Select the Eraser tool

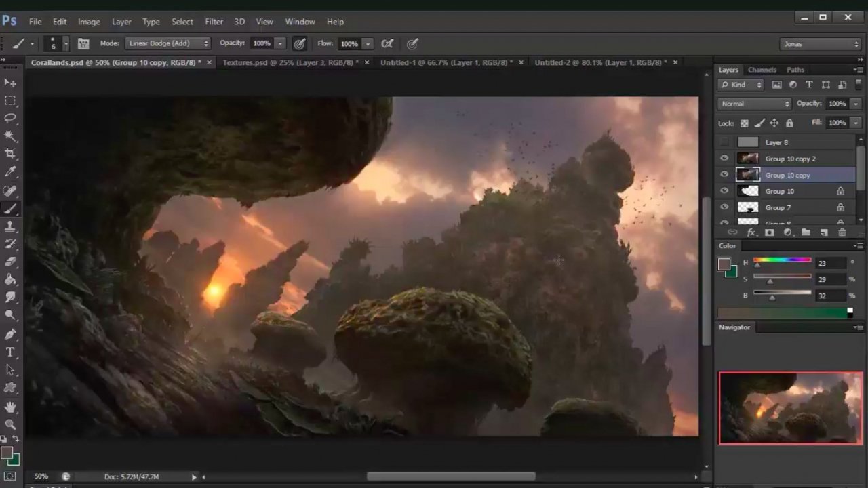point(10,262)
